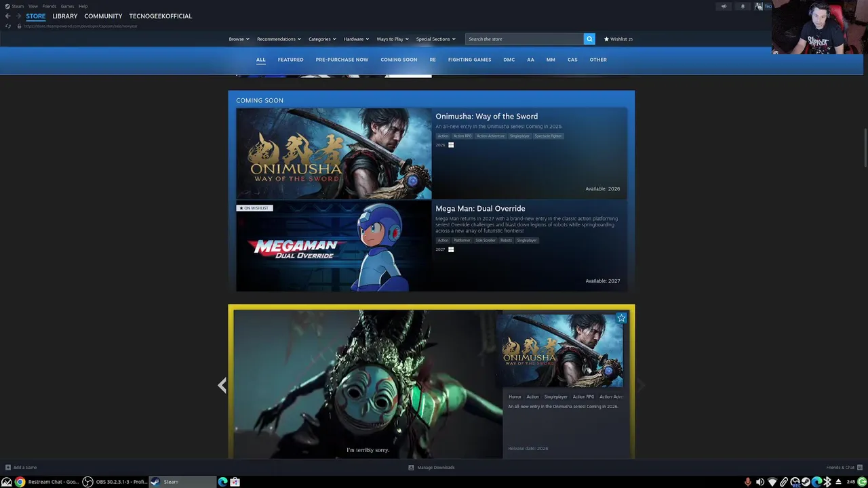The width and height of the screenshot is (868, 488).
Task: Select the COMING SOON tab
Action: [399, 60]
